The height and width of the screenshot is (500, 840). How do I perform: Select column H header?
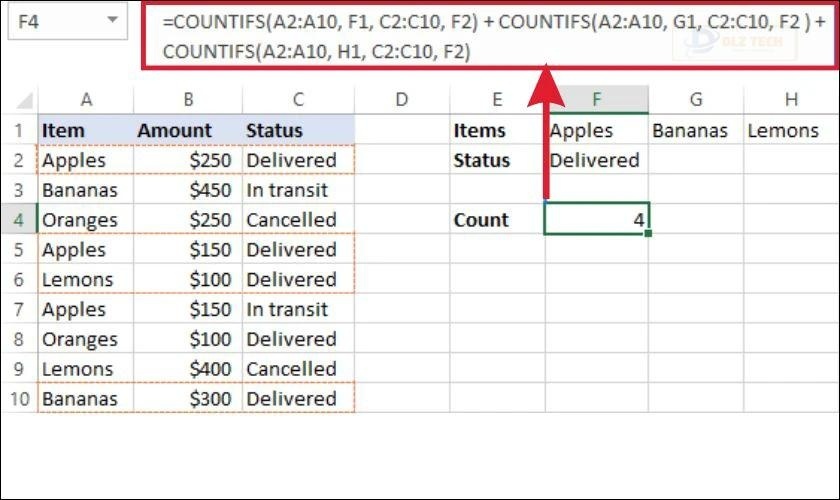click(791, 98)
